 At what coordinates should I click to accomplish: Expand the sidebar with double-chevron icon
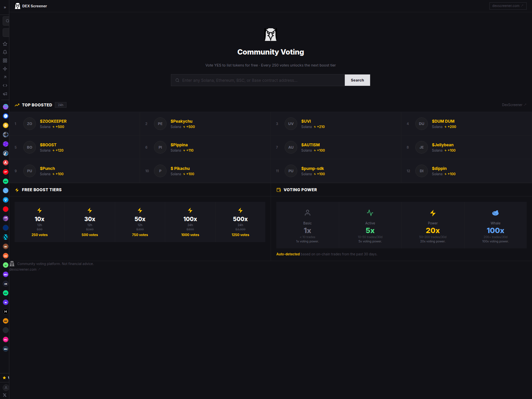coord(5,7)
